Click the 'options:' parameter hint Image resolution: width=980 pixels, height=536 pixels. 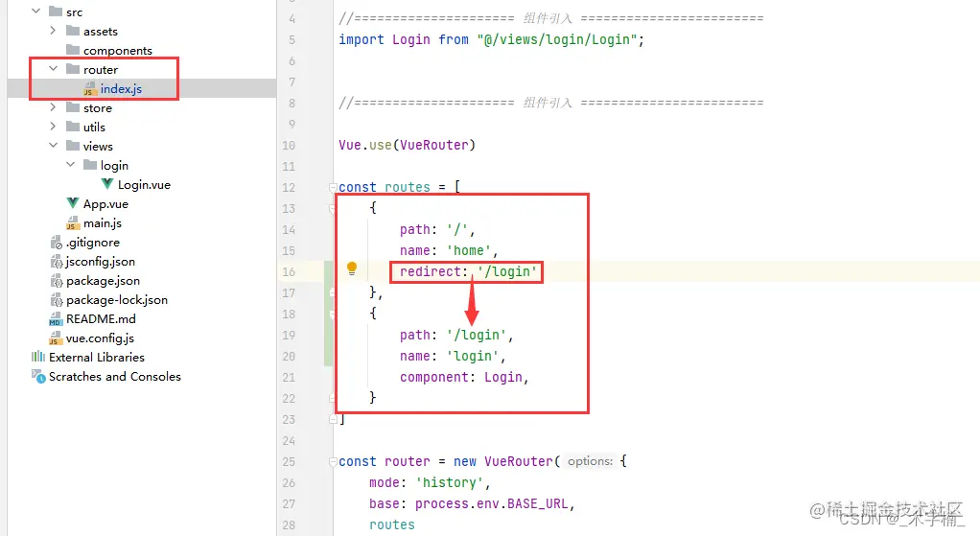pyautogui.click(x=590, y=461)
